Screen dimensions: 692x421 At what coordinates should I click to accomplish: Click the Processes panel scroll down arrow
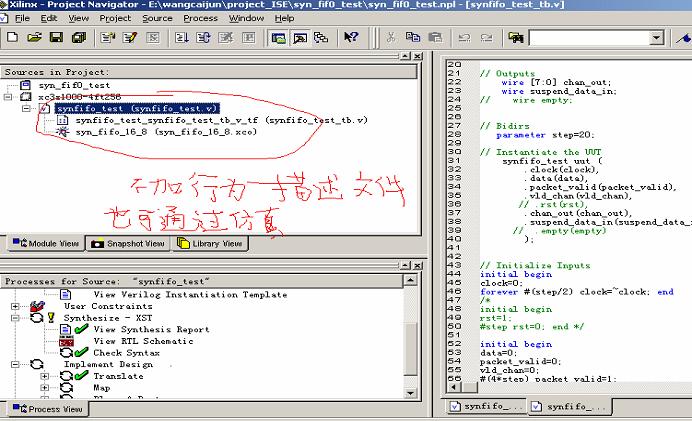point(410,394)
